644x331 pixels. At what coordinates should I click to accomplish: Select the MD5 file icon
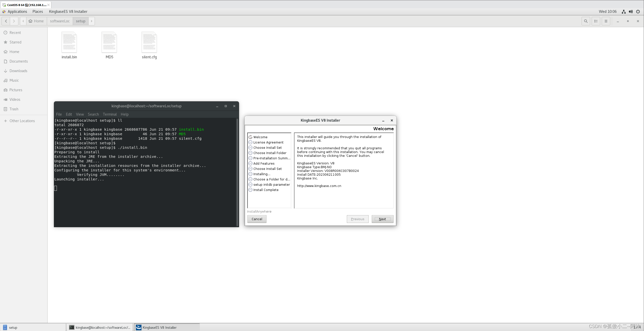coord(109,42)
